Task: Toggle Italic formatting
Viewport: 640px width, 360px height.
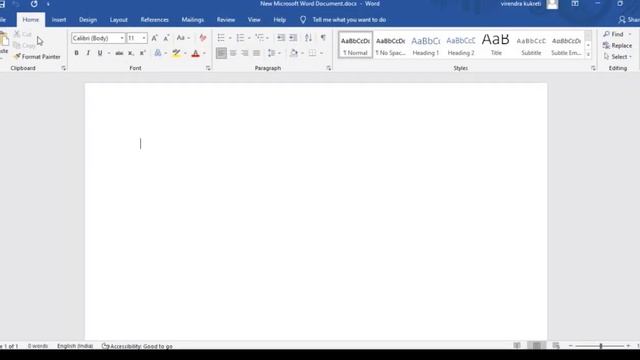Action: [x=88, y=53]
